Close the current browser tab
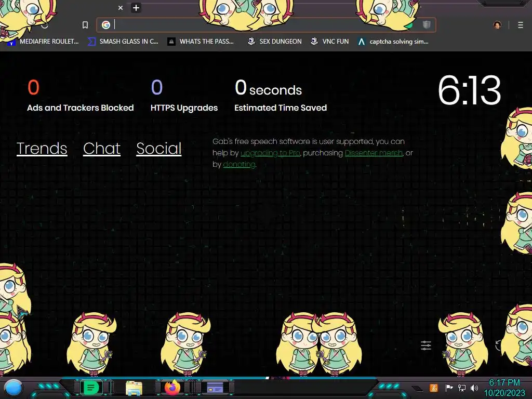This screenshot has height=399, width=532. click(121, 8)
